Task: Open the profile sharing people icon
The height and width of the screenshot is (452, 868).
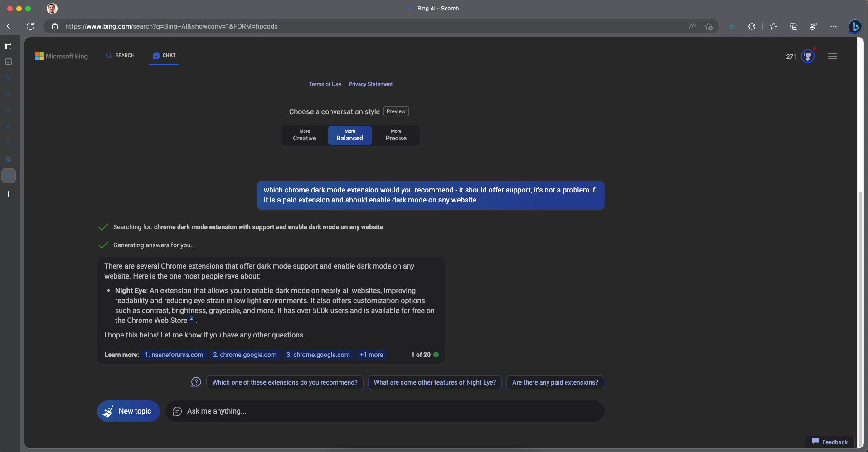Action: coord(814,26)
